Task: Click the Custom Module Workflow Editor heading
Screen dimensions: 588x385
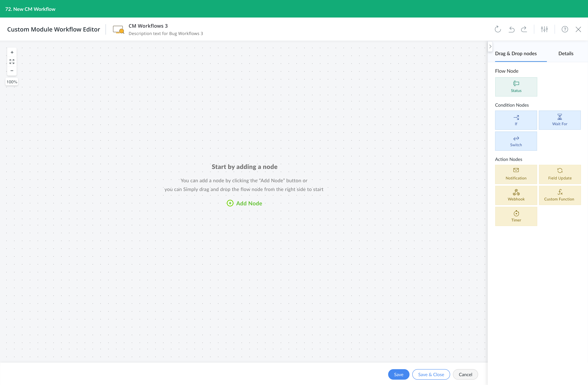Action: point(54,29)
